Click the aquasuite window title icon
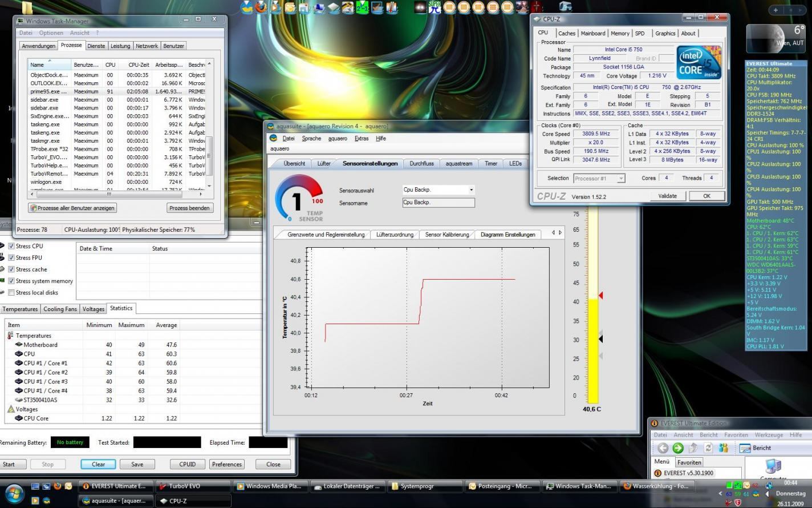This screenshot has width=812, height=508. (271, 126)
